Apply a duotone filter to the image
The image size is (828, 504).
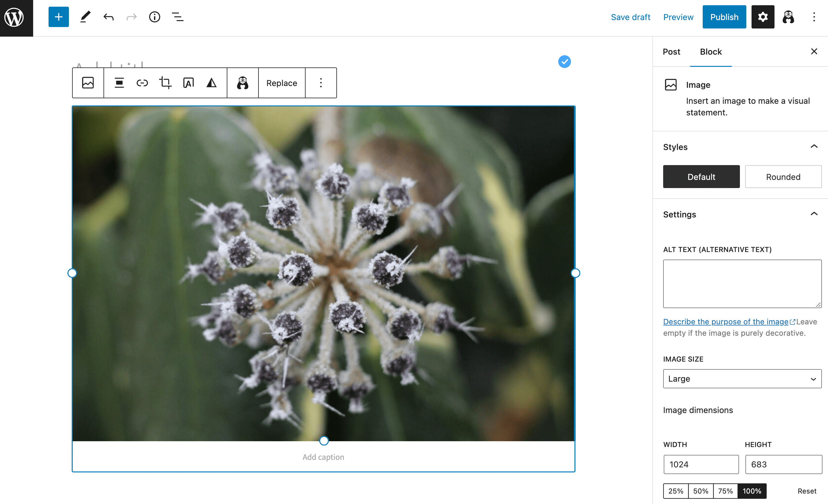click(211, 83)
